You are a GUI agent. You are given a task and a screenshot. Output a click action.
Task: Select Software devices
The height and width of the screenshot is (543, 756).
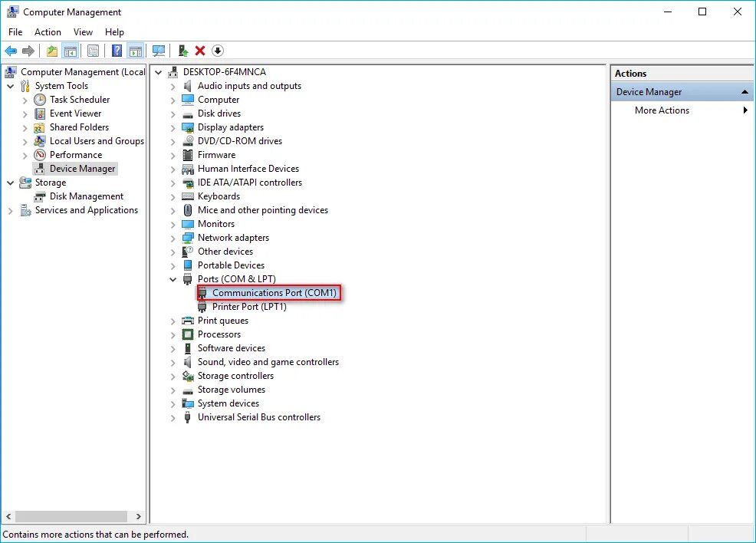click(232, 348)
